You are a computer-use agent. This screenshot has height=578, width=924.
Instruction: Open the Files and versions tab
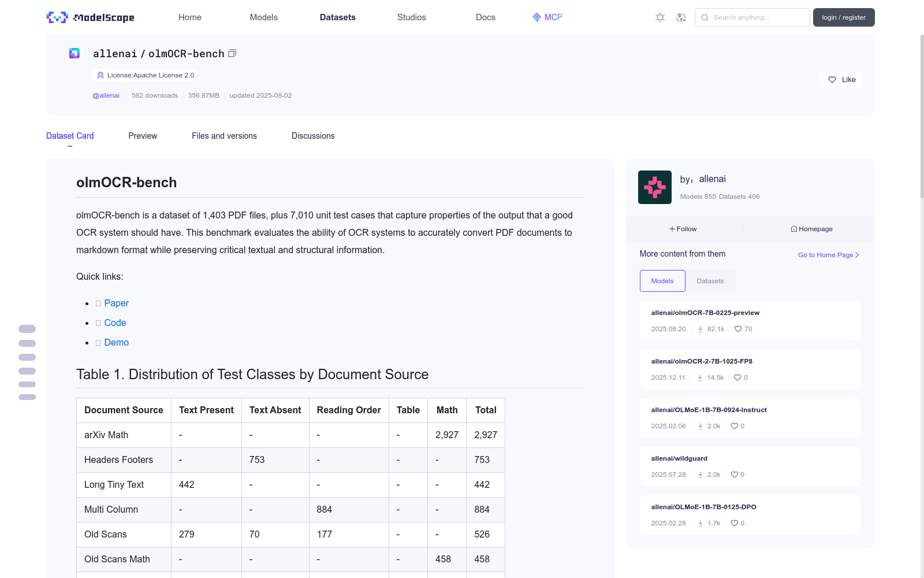[x=224, y=136]
